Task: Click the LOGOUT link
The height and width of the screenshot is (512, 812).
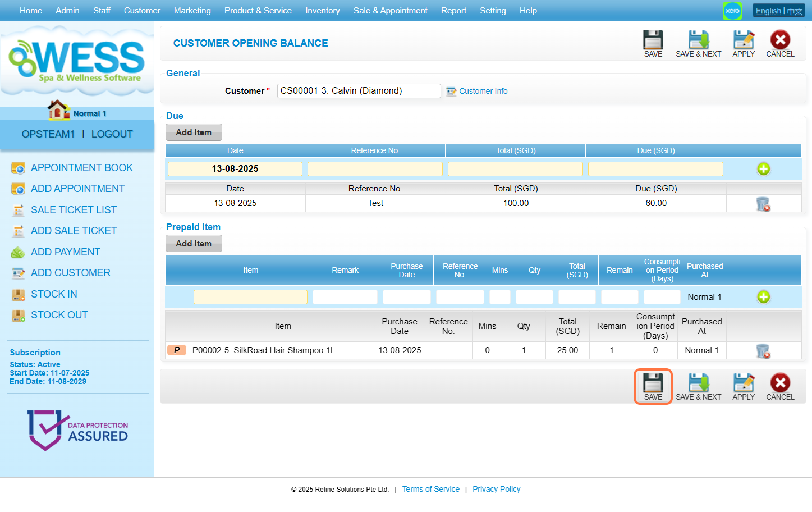Action: (x=112, y=134)
